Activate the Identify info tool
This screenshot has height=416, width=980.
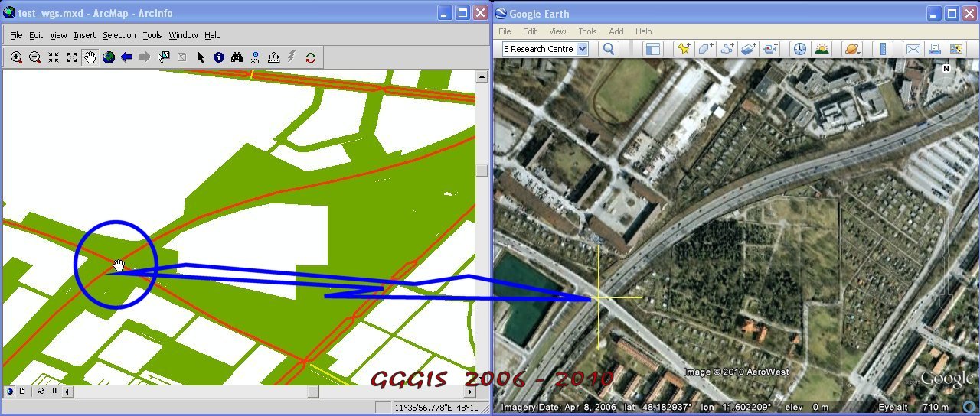[219, 57]
